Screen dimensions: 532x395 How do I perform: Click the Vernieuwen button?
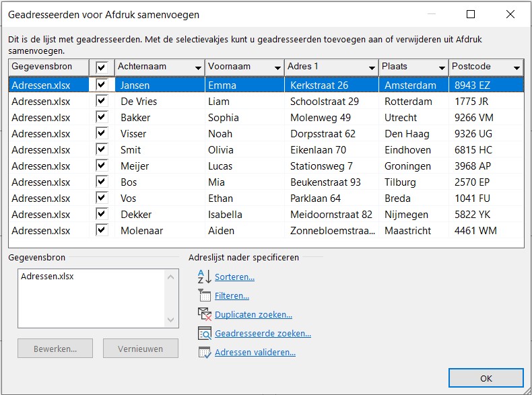141,349
